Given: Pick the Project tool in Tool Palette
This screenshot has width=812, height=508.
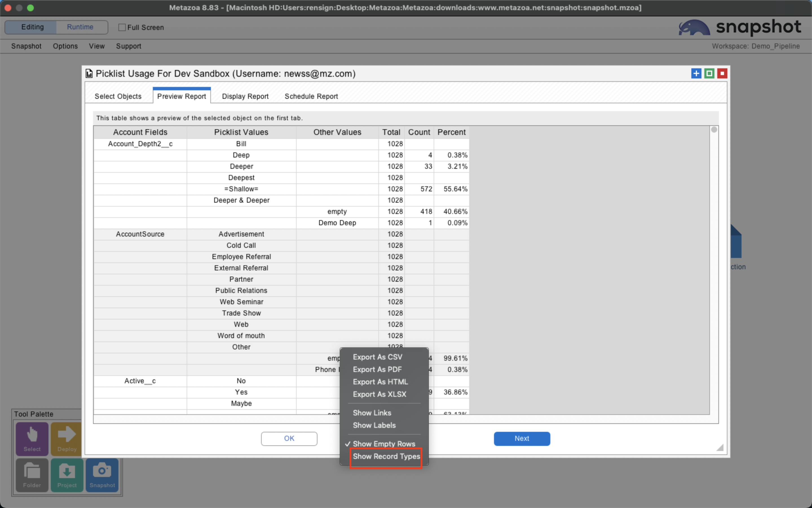Looking at the screenshot, I should click(x=67, y=475).
